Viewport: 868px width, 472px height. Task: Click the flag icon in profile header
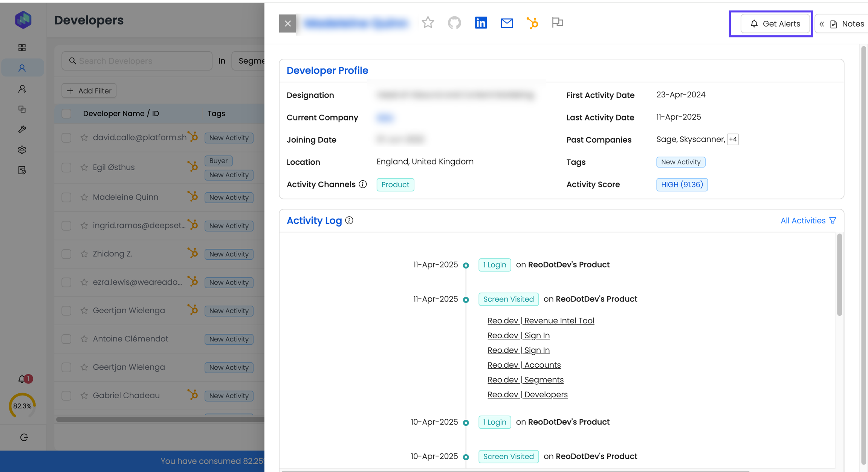[x=557, y=23]
